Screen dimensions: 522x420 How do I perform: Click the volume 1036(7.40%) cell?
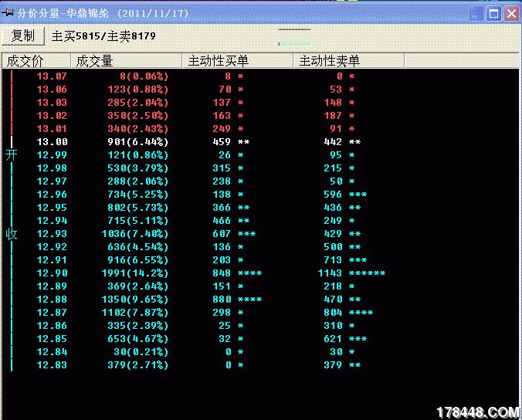tap(135, 234)
